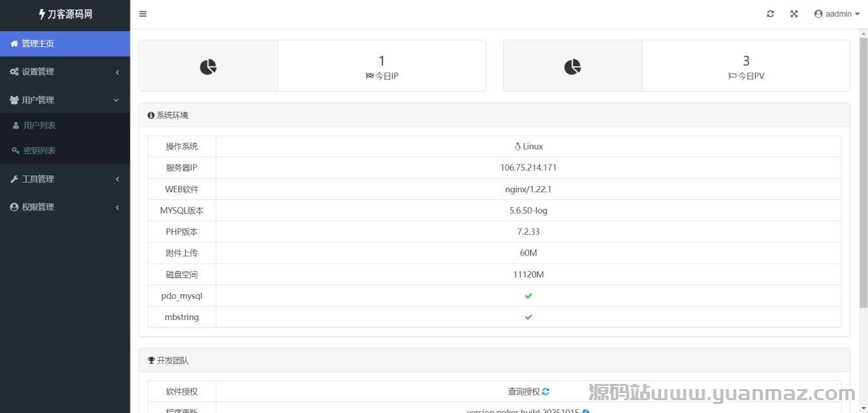Open 密钥列表 submenu item
Image resolution: width=868 pixels, height=413 pixels.
39,150
